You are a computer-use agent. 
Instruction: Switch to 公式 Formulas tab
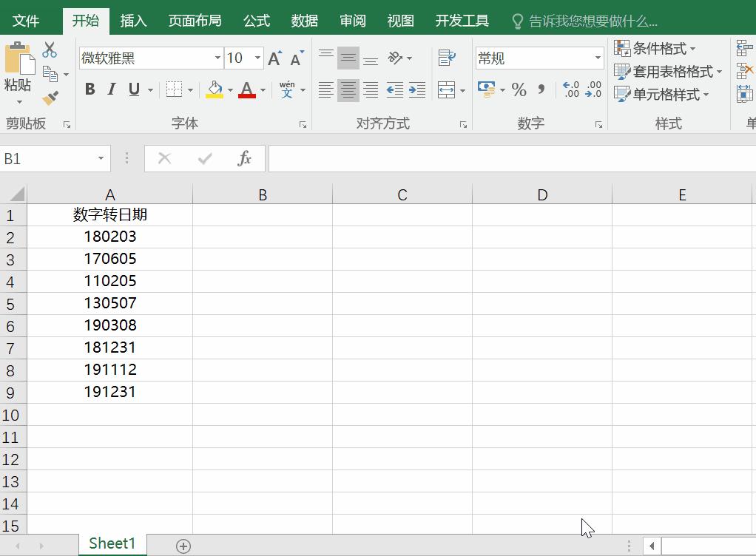(257, 21)
